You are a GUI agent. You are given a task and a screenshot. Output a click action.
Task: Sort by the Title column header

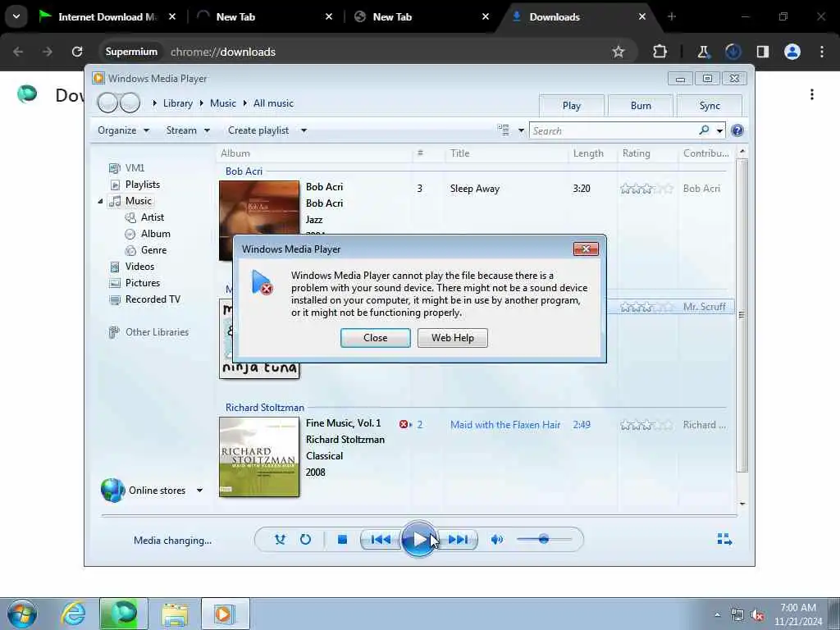click(x=459, y=153)
